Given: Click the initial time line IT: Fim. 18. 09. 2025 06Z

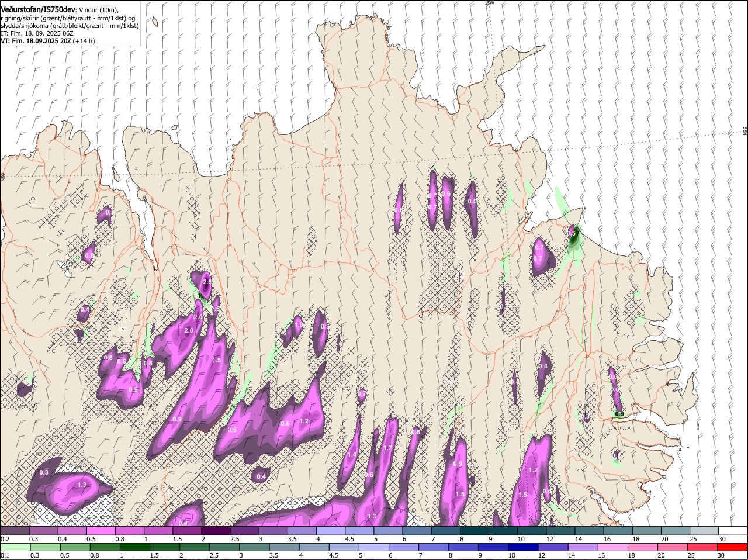Looking at the screenshot, I should 37,33.
